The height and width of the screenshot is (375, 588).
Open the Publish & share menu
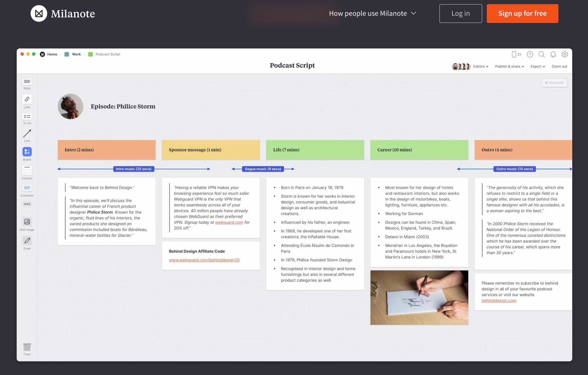509,66
